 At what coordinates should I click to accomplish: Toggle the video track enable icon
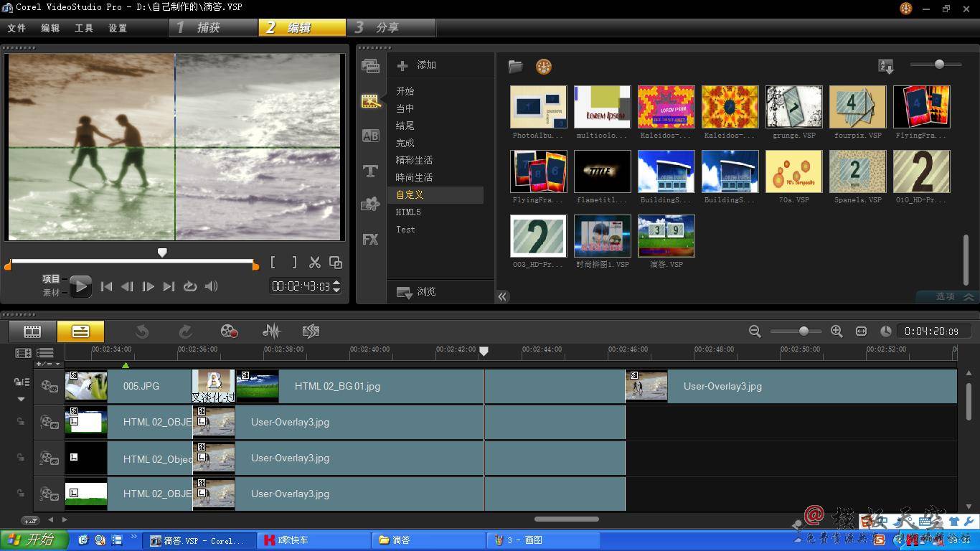[49, 386]
